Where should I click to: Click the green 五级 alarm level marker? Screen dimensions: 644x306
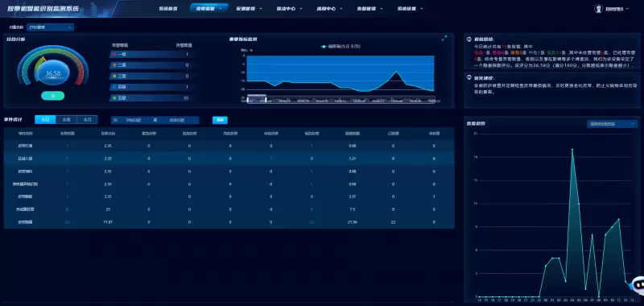point(114,97)
